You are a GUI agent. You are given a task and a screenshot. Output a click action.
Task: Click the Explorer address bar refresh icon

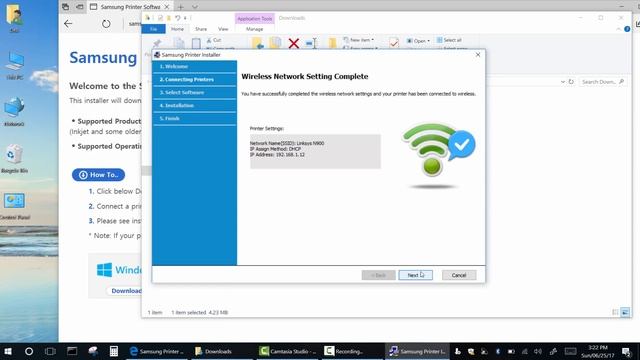pos(571,82)
